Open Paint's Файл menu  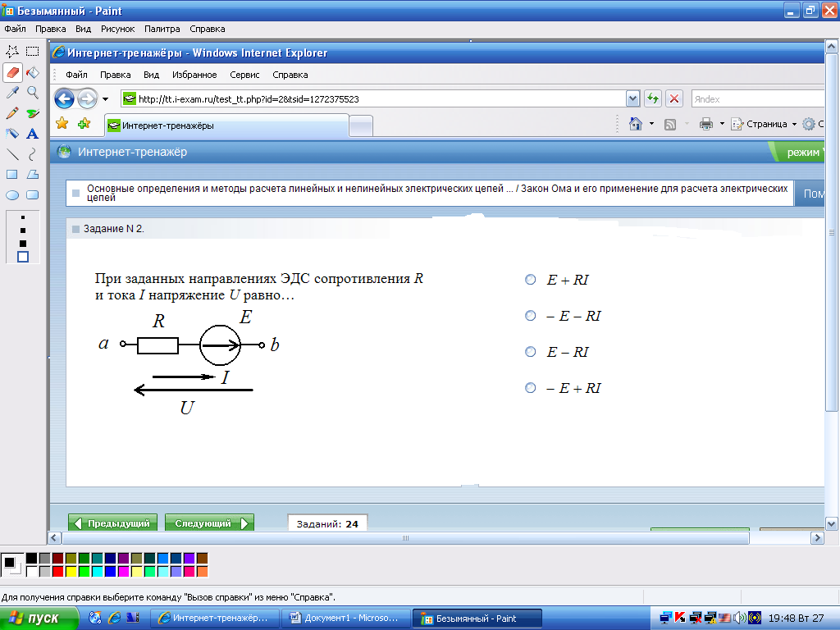click(x=15, y=29)
